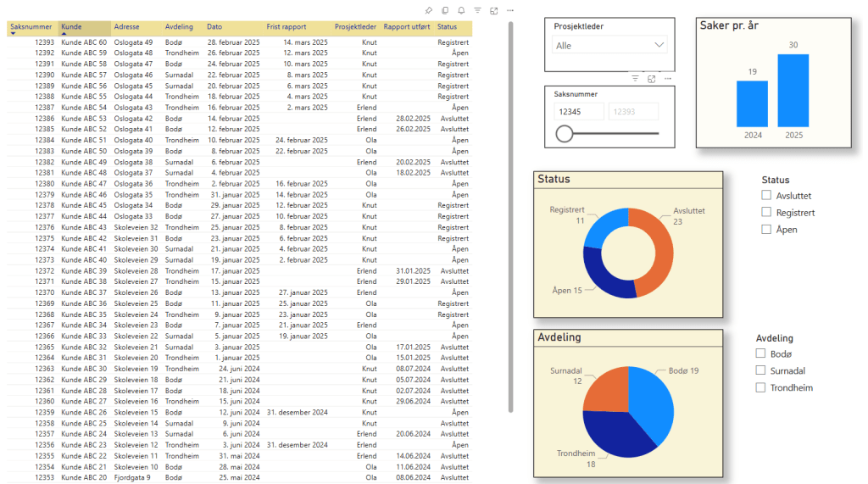Click the 12345 minimum Saksnummer field

click(x=579, y=111)
